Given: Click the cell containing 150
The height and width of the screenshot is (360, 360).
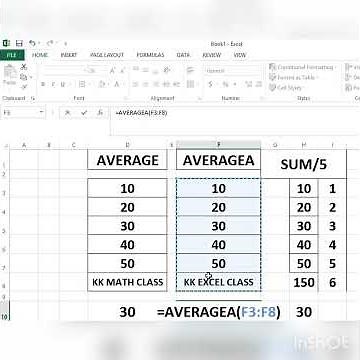Looking at the screenshot, I should 304,283.
